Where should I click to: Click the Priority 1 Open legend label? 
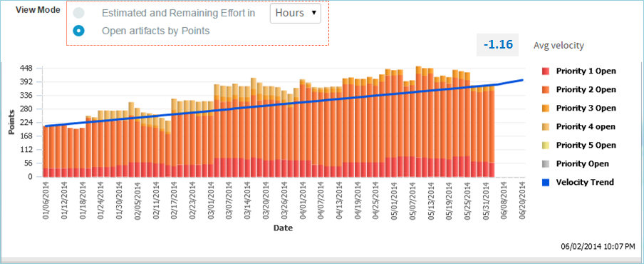click(586, 71)
